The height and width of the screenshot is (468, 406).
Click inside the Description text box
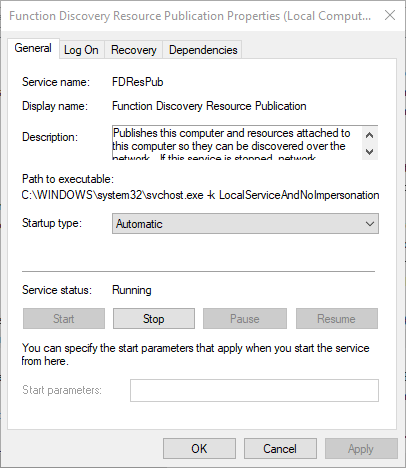pos(237,143)
